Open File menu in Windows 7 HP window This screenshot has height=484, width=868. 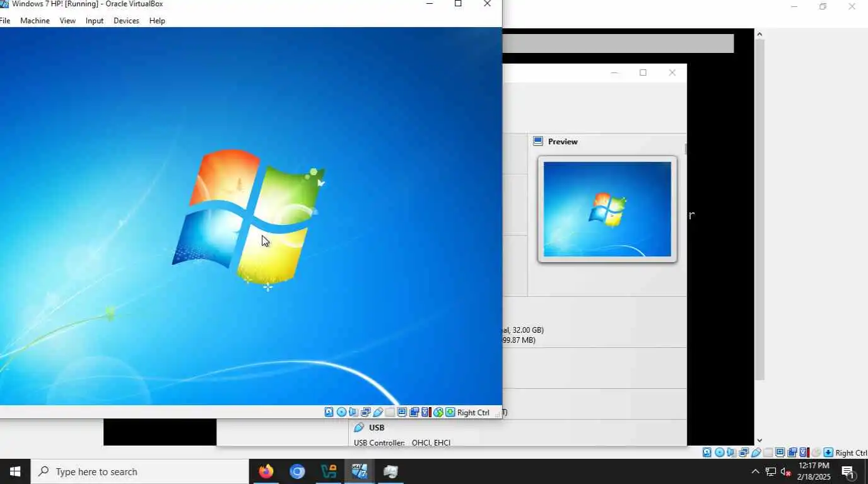point(4,21)
